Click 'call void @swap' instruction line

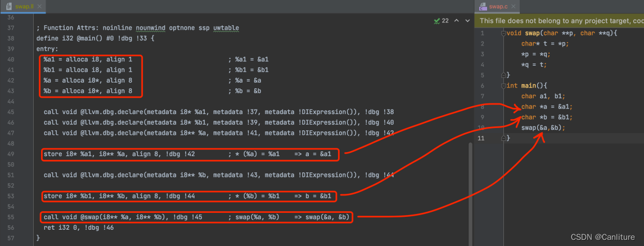point(123,217)
